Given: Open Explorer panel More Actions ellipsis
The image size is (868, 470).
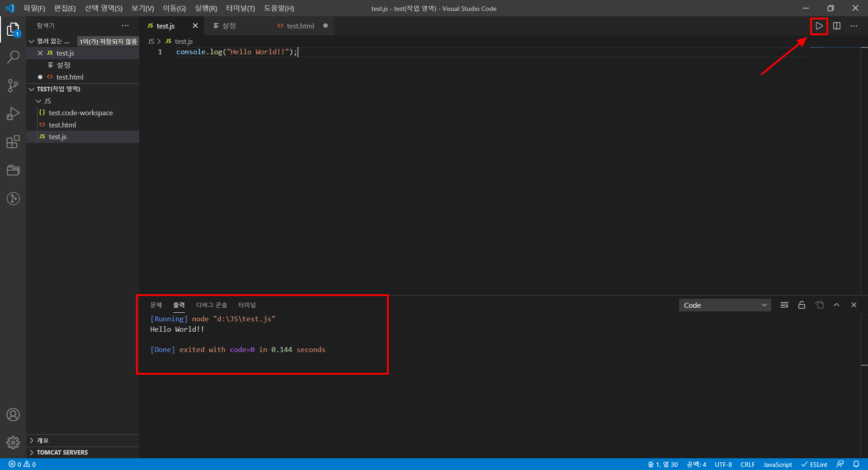Looking at the screenshot, I should coord(125,26).
